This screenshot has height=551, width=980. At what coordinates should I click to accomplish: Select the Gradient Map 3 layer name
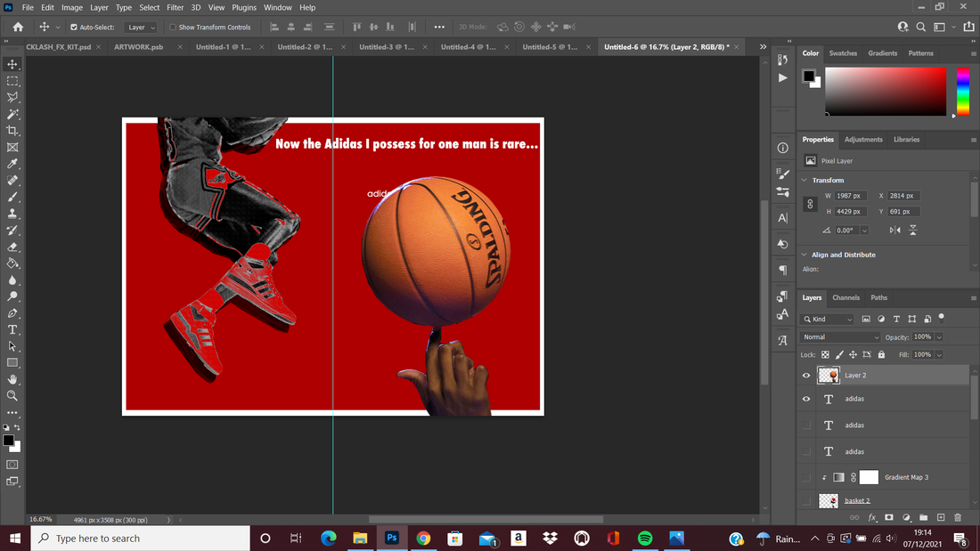click(x=906, y=477)
